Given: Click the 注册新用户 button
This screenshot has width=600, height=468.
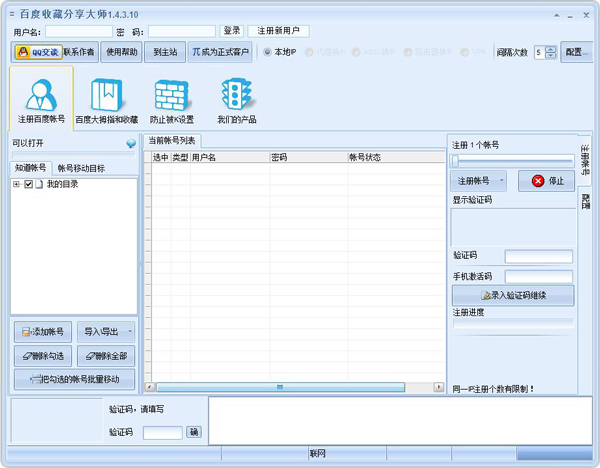Looking at the screenshot, I should [x=278, y=31].
